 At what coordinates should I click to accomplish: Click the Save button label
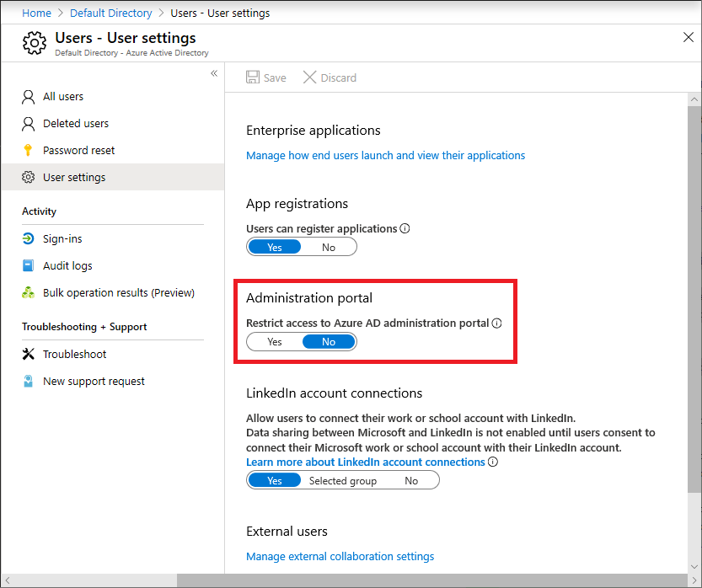275,78
